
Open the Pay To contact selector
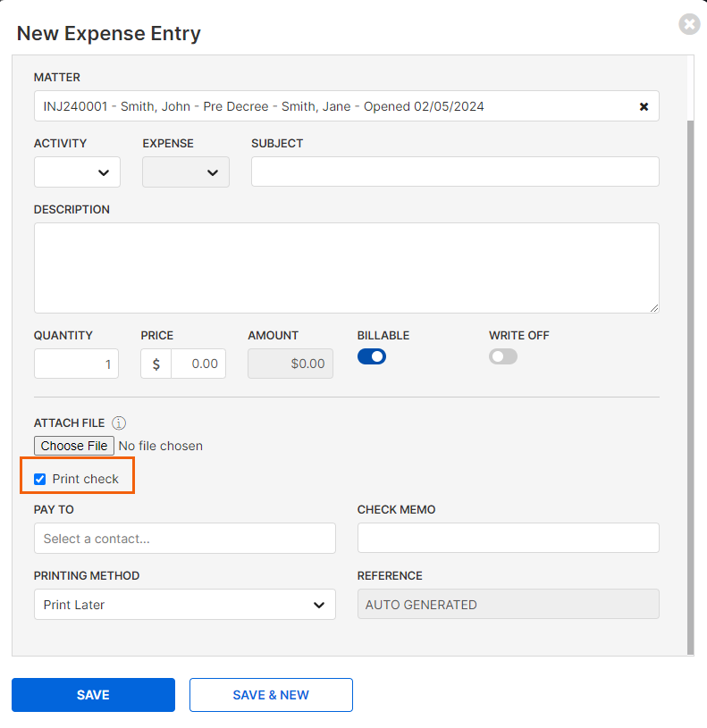(185, 538)
